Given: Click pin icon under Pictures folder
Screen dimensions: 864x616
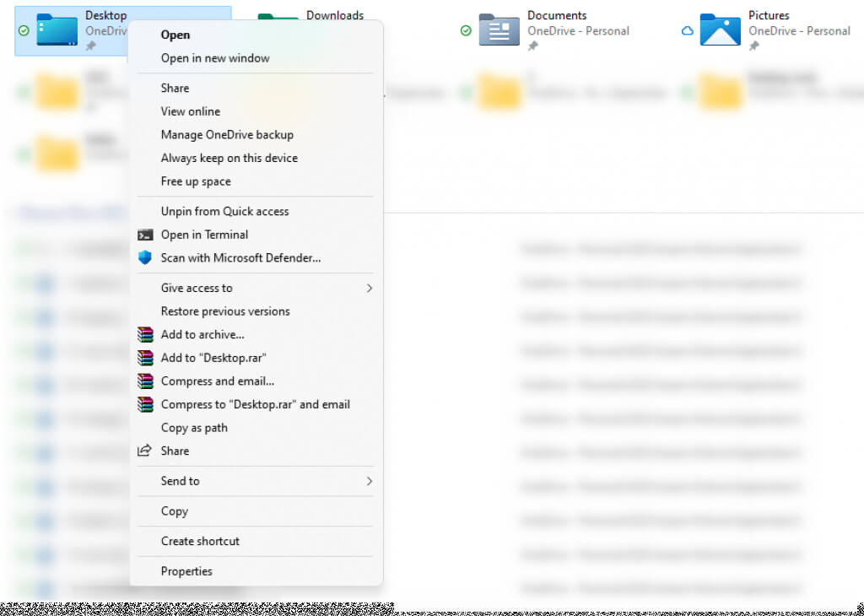Looking at the screenshot, I should 753,46.
